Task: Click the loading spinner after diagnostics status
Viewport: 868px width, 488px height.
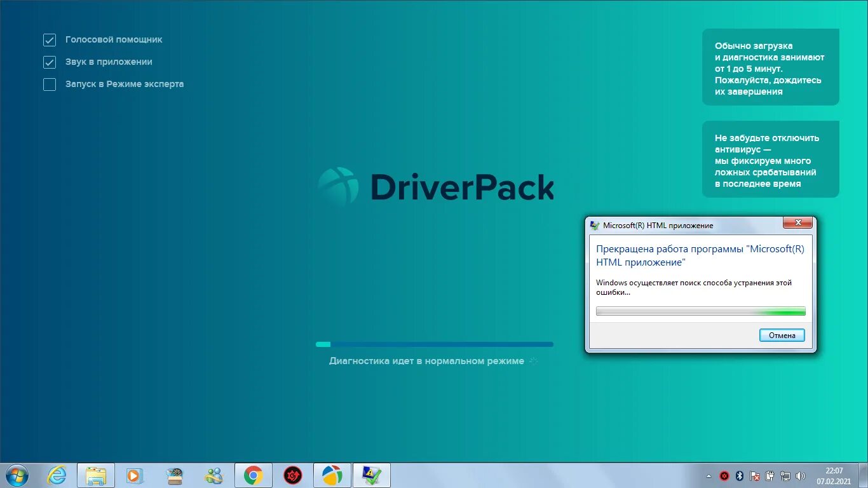Action: pyautogui.click(x=534, y=361)
